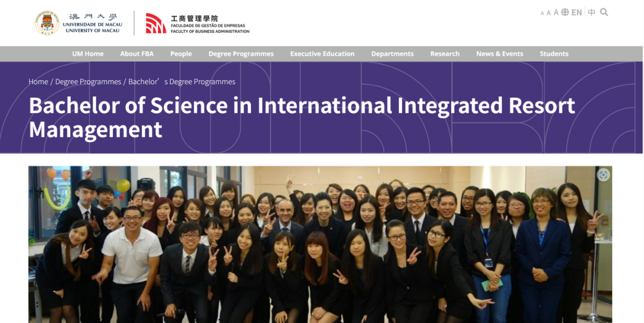Viewport: 644px width, 323px height.
Task: Click the red Faculty of Business Administration logo
Action: coord(156,23)
